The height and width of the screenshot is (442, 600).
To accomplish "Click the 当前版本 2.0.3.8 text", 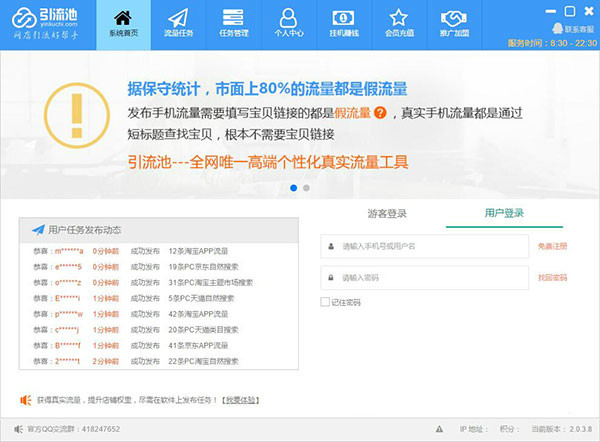I will pos(562,429).
